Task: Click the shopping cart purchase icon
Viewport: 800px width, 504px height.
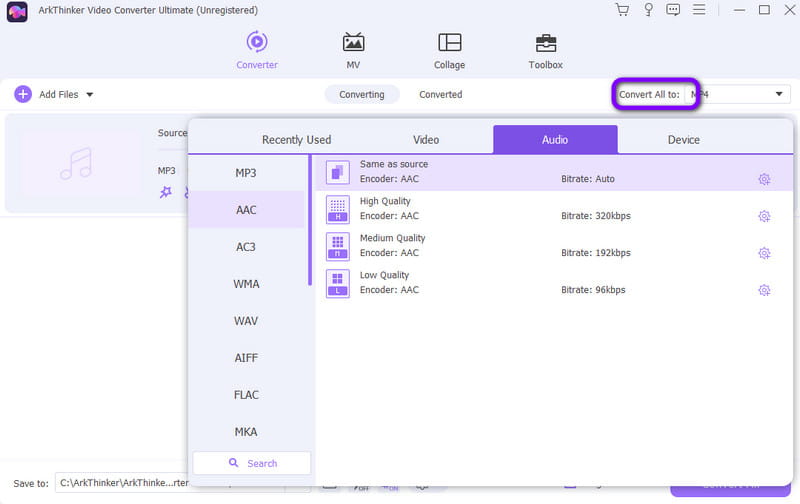Action: click(622, 10)
